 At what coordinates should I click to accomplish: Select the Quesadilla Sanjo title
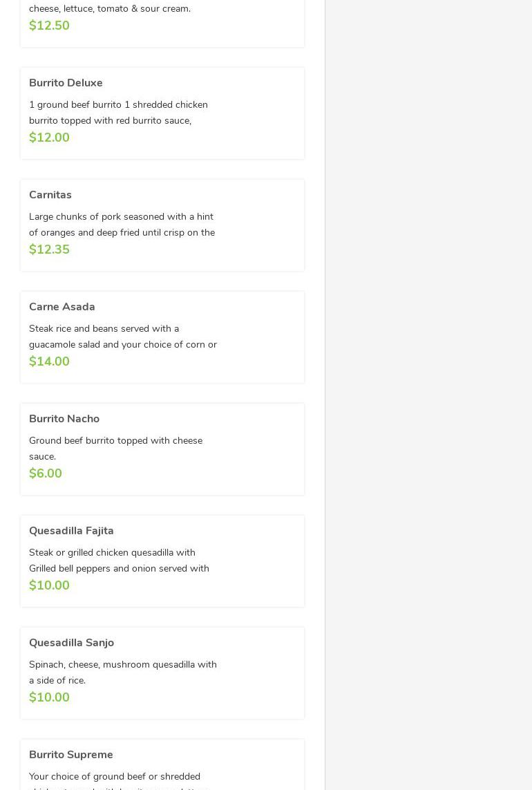tap(71, 643)
